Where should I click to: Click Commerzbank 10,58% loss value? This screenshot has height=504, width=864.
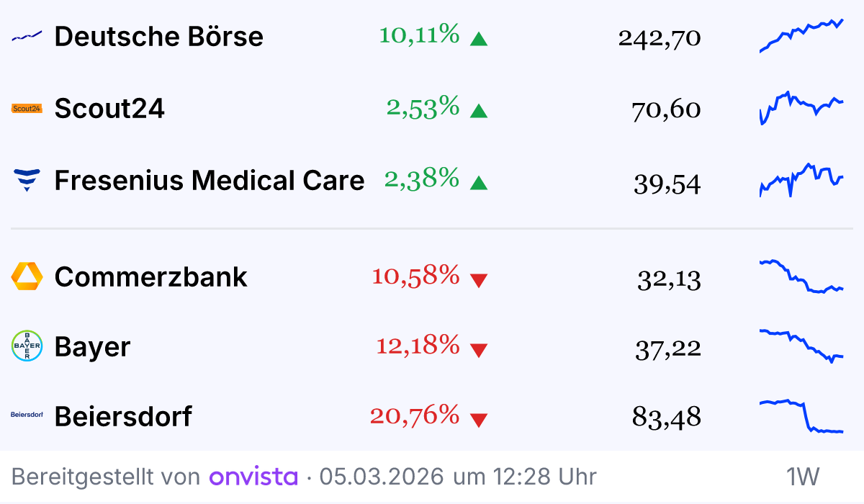coord(415,275)
